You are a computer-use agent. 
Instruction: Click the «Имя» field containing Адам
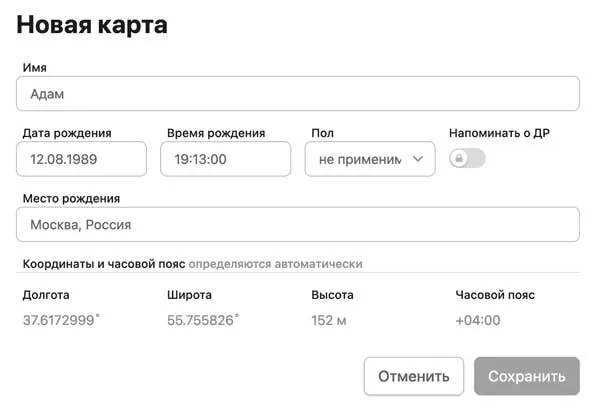click(x=298, y=94)
